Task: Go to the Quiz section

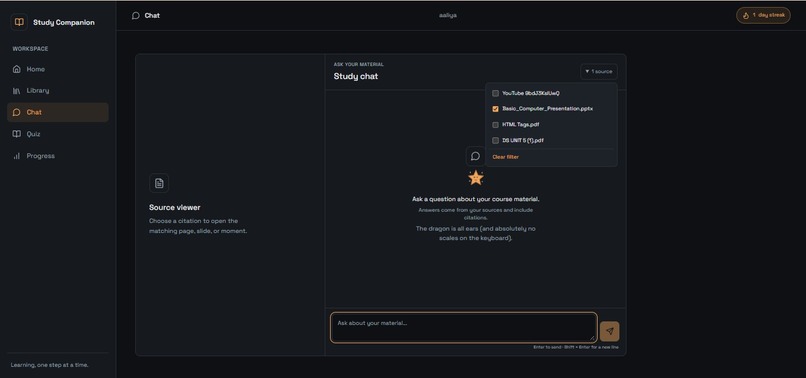Action: pos(58,134)
